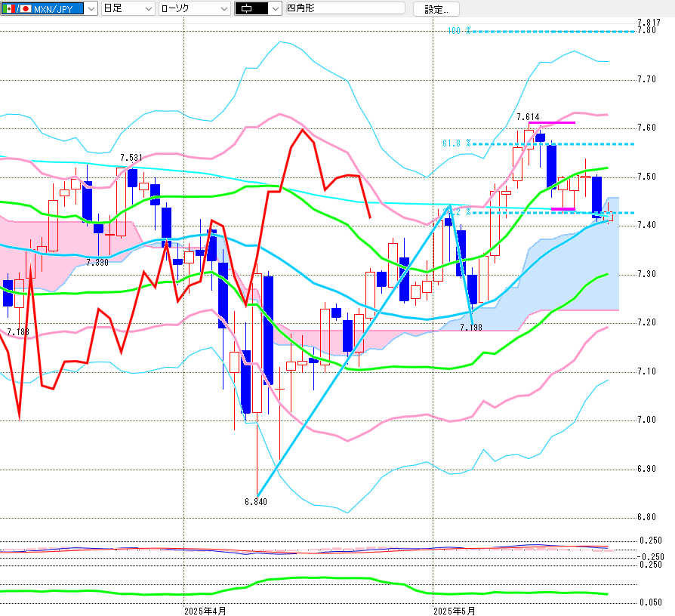Image resolution: width=675 pixels, height=616 pixels.
Task: Expand the black color swatch dropdown
Action: (258, 8)
